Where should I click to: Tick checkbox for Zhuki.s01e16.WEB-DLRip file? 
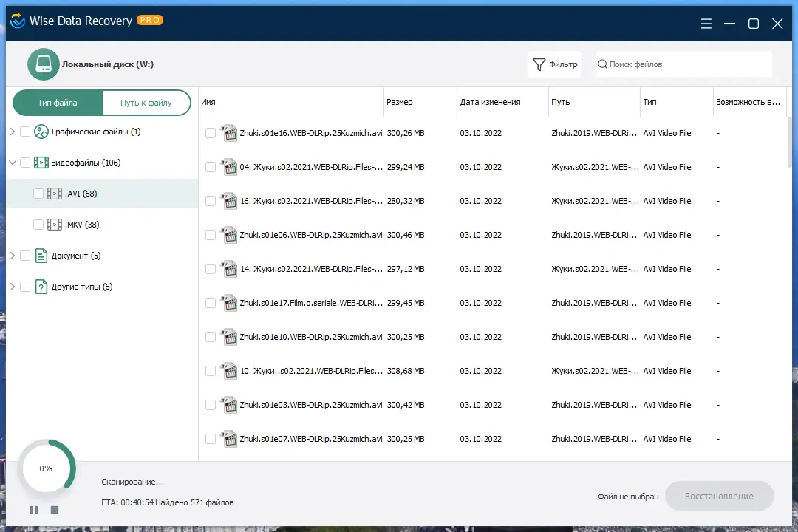pyautogui.click(x=210, y=134)
